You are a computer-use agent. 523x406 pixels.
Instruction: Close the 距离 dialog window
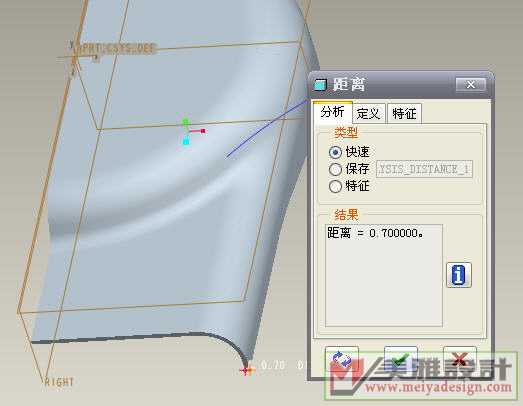pos(471,85)
